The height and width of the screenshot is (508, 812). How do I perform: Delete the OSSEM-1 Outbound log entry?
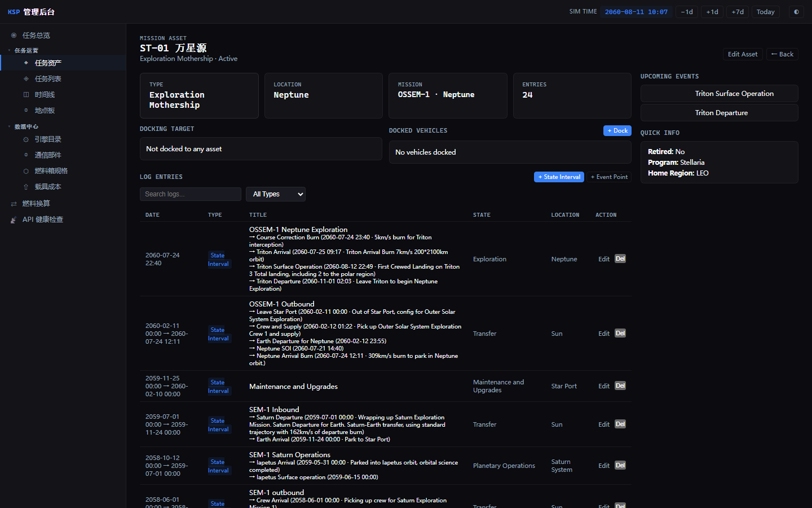click(620, 334)
